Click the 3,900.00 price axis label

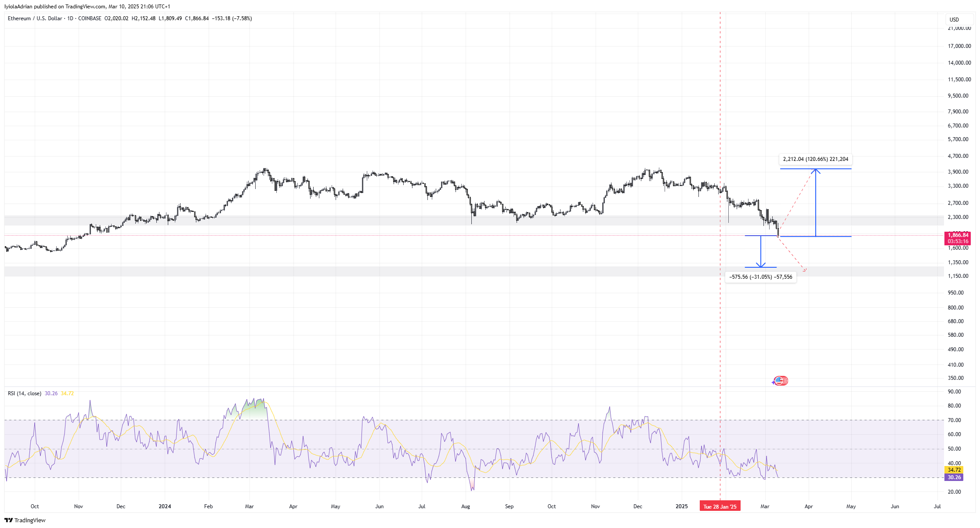coord(958,172)
